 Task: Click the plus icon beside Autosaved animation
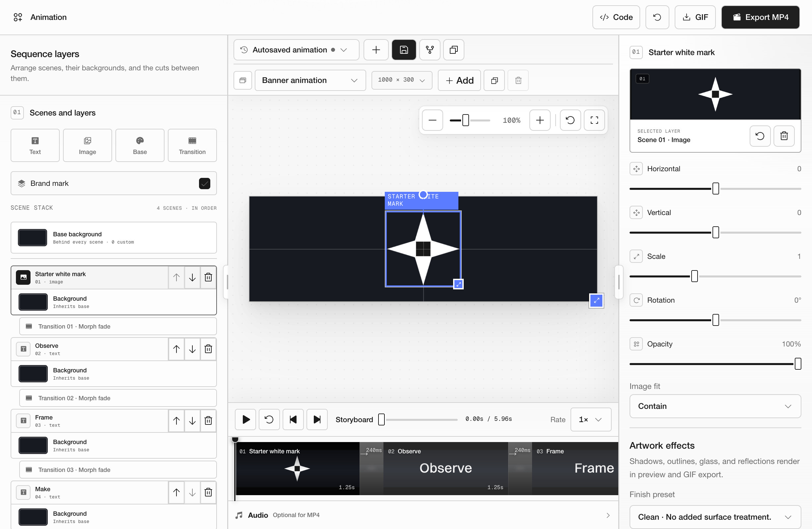[x=376, y=50]
